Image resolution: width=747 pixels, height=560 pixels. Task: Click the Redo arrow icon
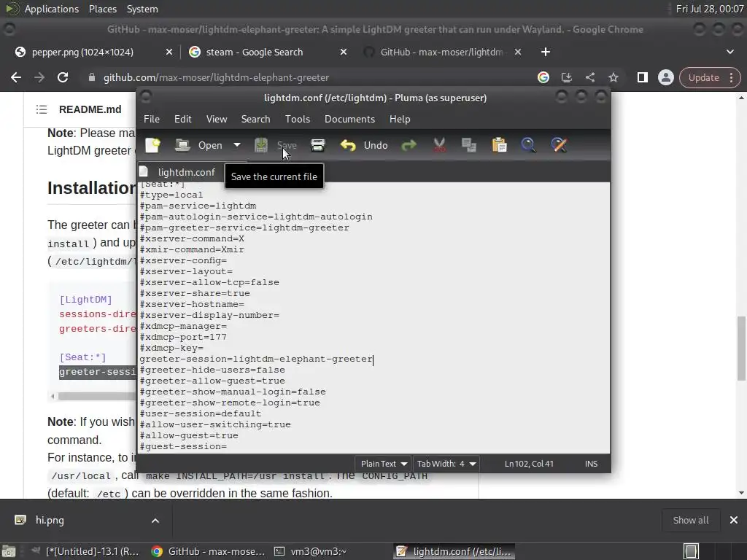pyautogui.click(x=409, y=145)
